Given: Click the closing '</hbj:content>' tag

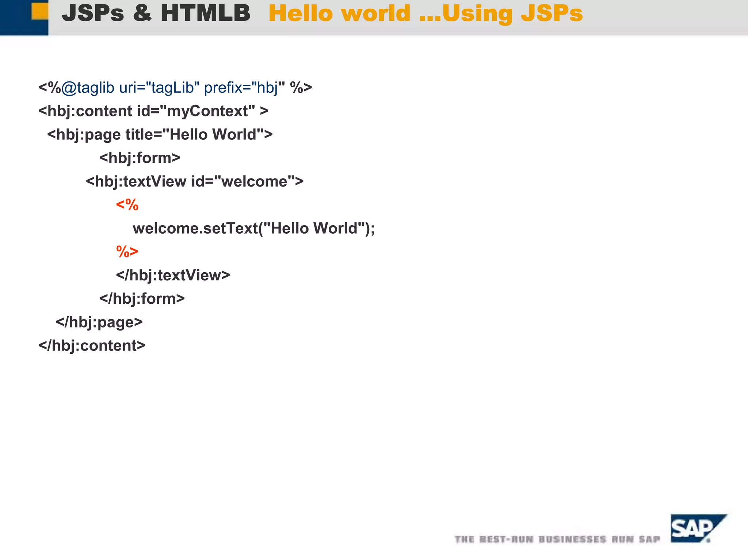Looking at the screenshot, I should (92, 345).
